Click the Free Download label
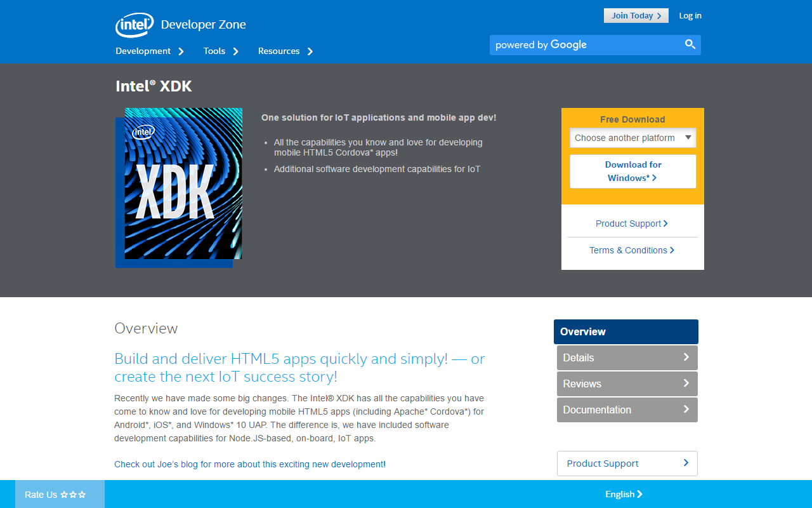This screenshot has height=508, width=812. [x=632, y=119]
